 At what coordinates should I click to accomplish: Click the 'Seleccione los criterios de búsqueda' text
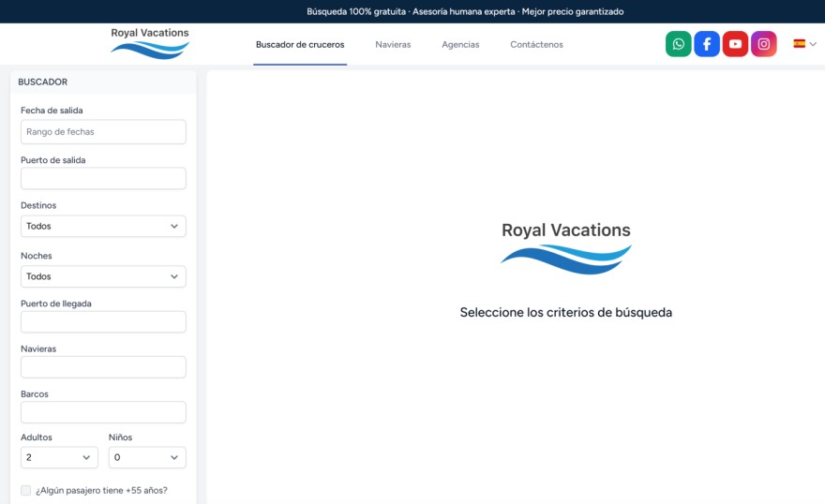(566, 312)
